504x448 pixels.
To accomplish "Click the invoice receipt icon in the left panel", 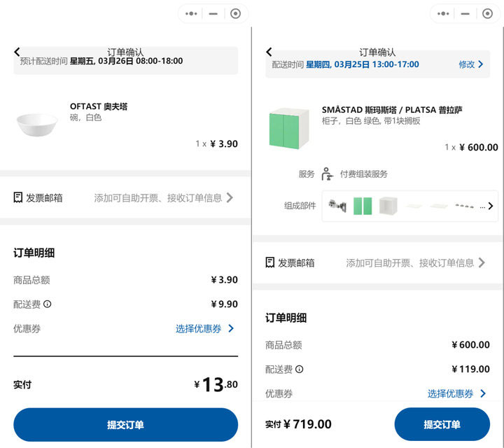I will pos(18,198).
